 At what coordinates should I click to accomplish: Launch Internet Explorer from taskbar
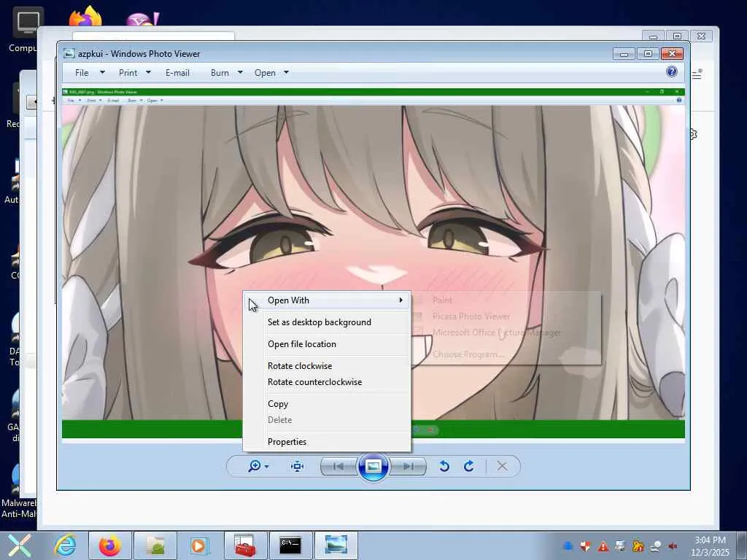pos(65,545)
